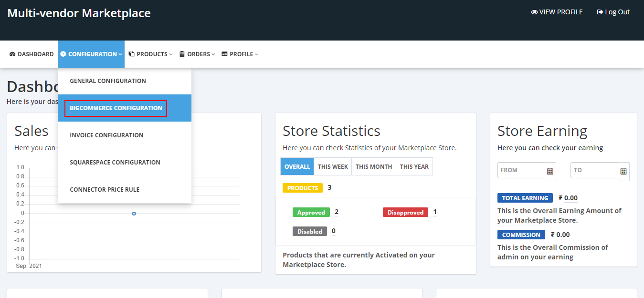
Task: Switch statistics to Overall tab
Action: (x=297, y=166)
